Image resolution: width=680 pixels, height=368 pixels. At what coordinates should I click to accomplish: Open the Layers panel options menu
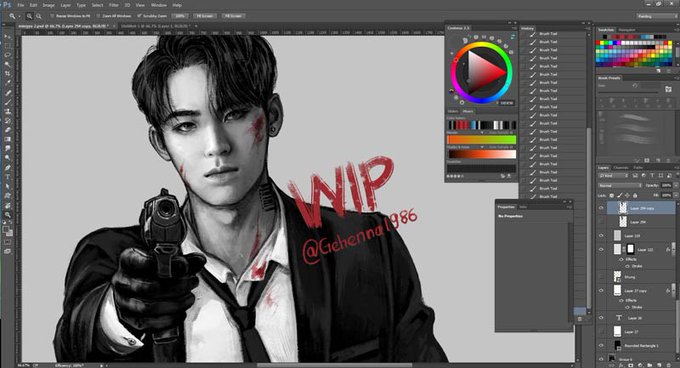click(x=676, y=168)
